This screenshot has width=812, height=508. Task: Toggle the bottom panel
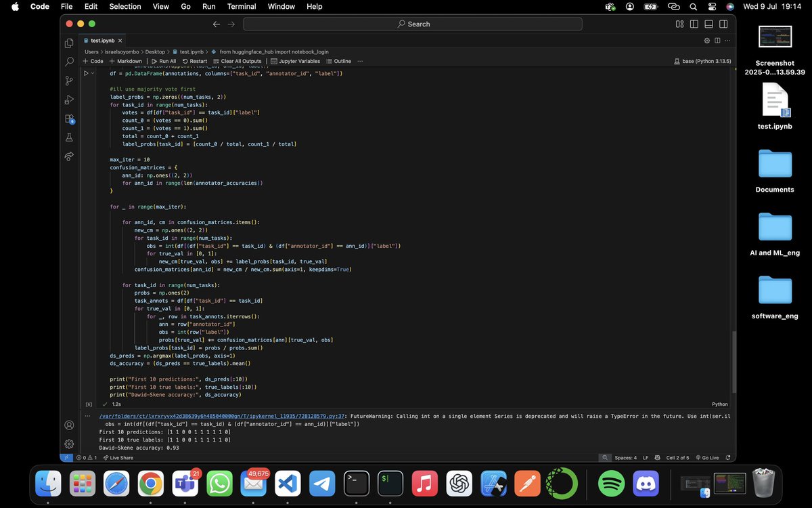coord(709,24)
